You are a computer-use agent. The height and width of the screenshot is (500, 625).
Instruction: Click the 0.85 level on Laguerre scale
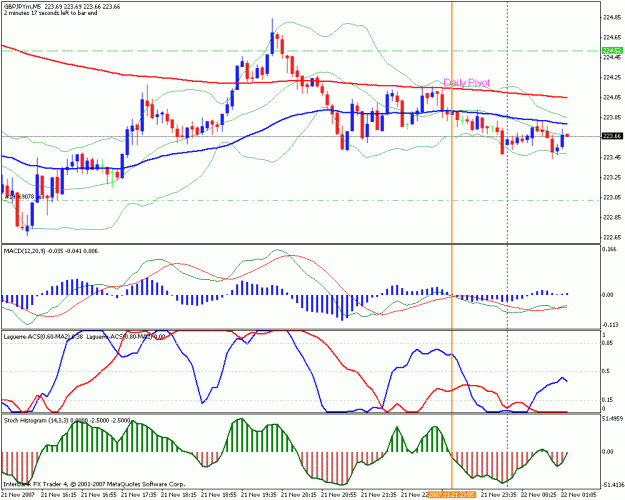pos(608,343)
